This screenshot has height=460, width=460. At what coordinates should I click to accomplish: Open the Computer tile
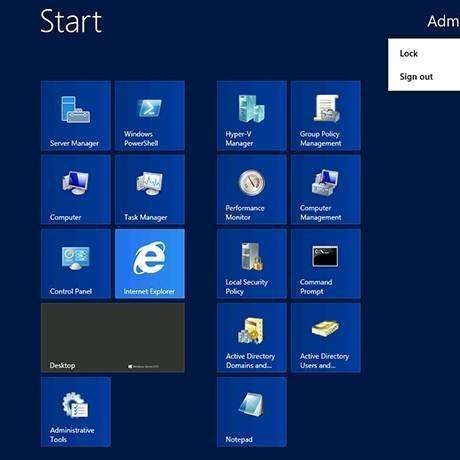pyautogui.click(x=76, y=190)
